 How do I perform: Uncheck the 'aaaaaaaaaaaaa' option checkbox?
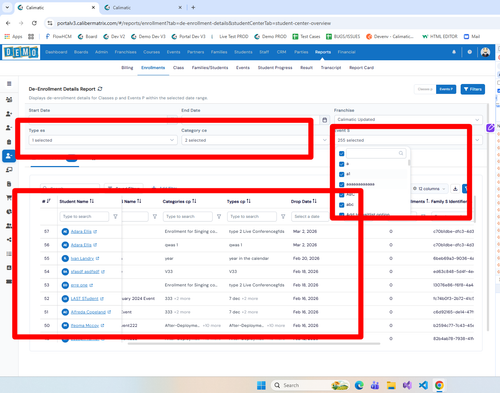click(341, 184)
